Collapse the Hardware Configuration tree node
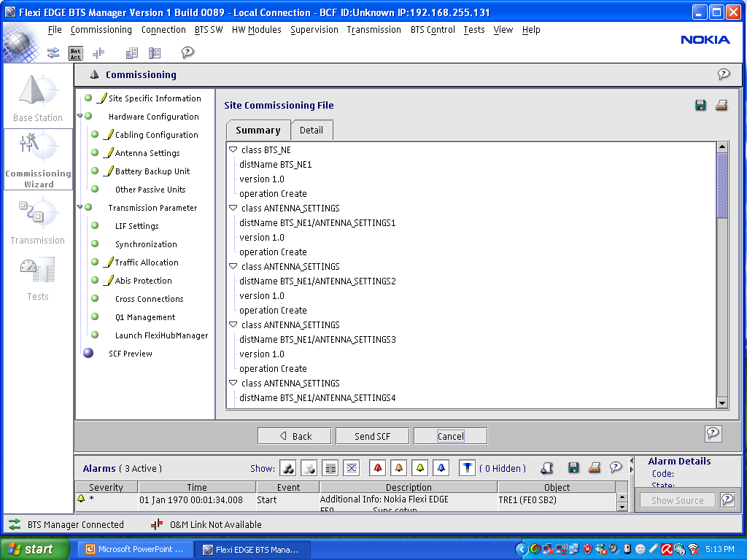Image resolution: width=747 pixels, height=560 pixels. click(80, 117)
